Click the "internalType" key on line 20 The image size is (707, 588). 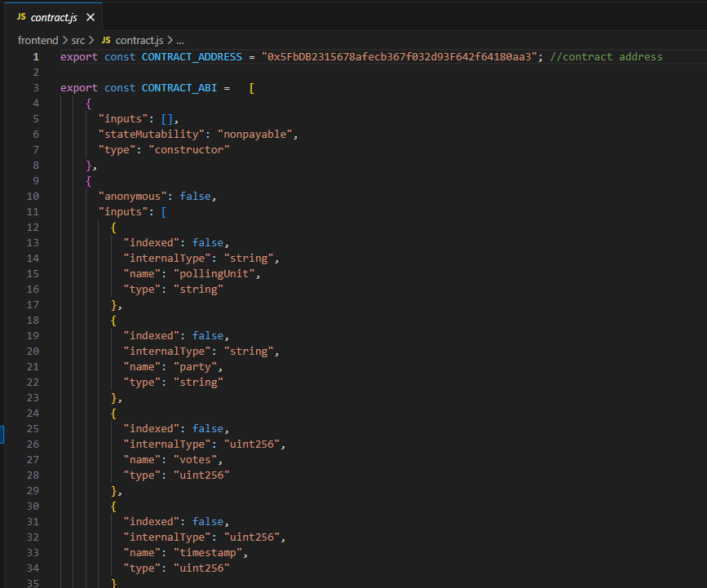167,351
